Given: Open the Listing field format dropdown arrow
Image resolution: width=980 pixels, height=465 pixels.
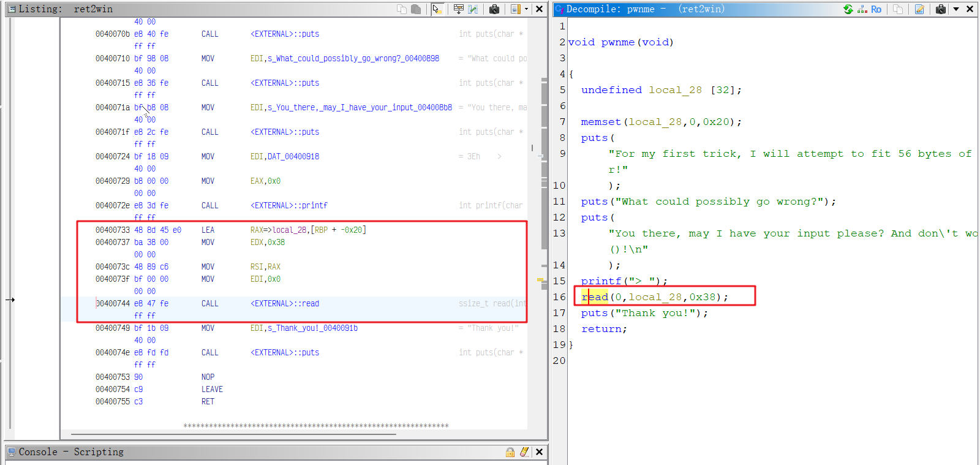Looking at the screenshot, I should point(526,9).
